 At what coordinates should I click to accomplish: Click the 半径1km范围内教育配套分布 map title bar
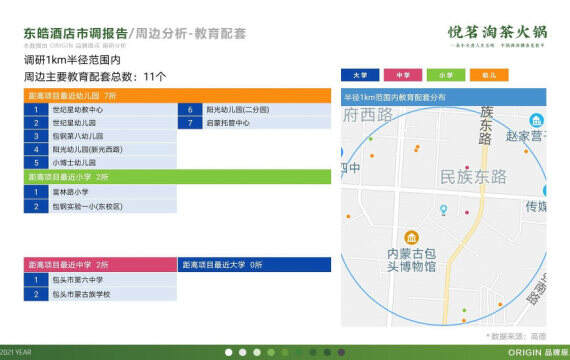click(x=443, y=97)
